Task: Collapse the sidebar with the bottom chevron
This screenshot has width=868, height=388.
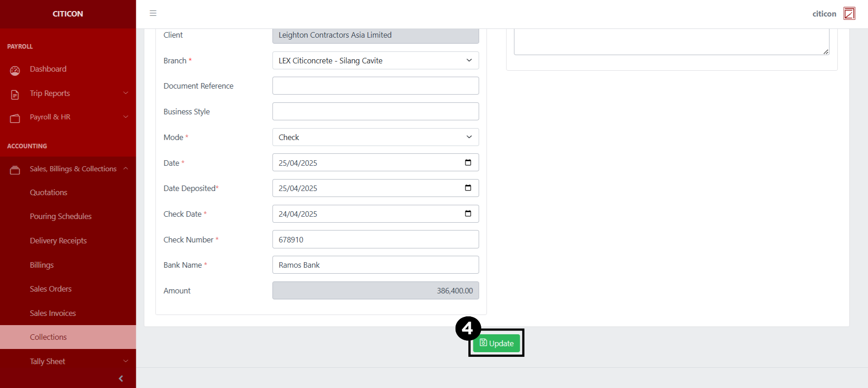Action: pyautogui.click(x=121, y=378)
